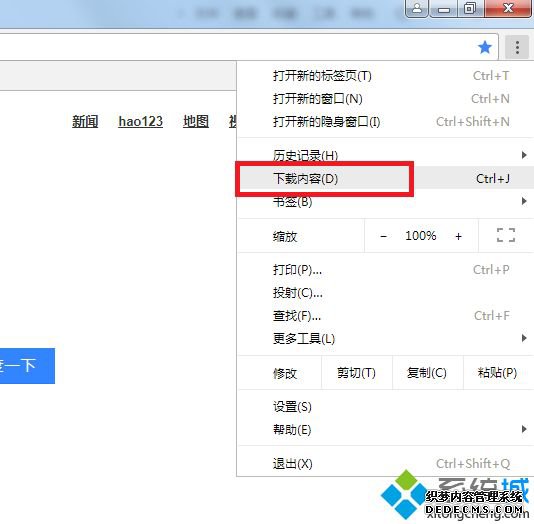Click 复制(C) copy button
The height and width of the screenshot is (524, 534).
[x=427, y=373]
